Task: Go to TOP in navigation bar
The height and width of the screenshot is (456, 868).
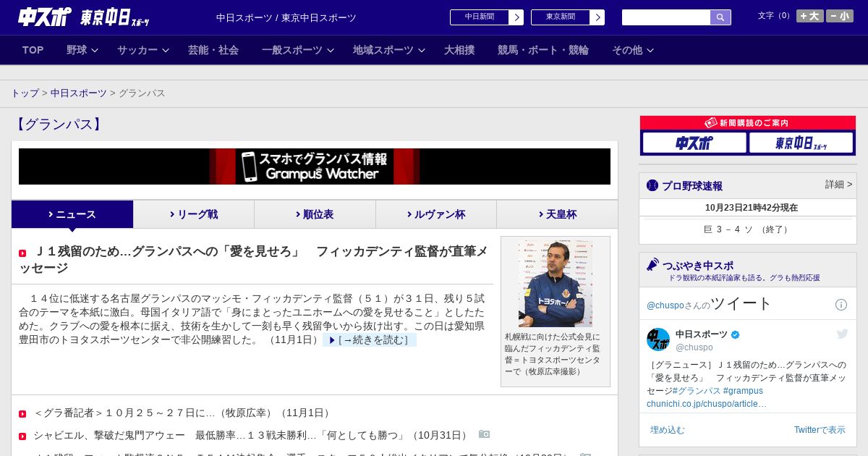Action: [33, 50]
